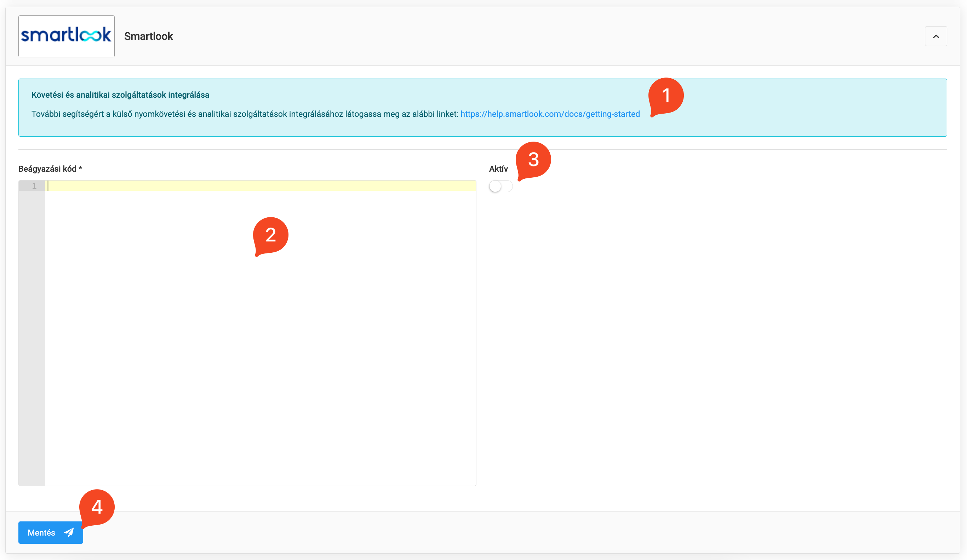The height and width of the screenshot is (560, 967).
Task: Click the Smartlook title text
Action: (149, 36)
